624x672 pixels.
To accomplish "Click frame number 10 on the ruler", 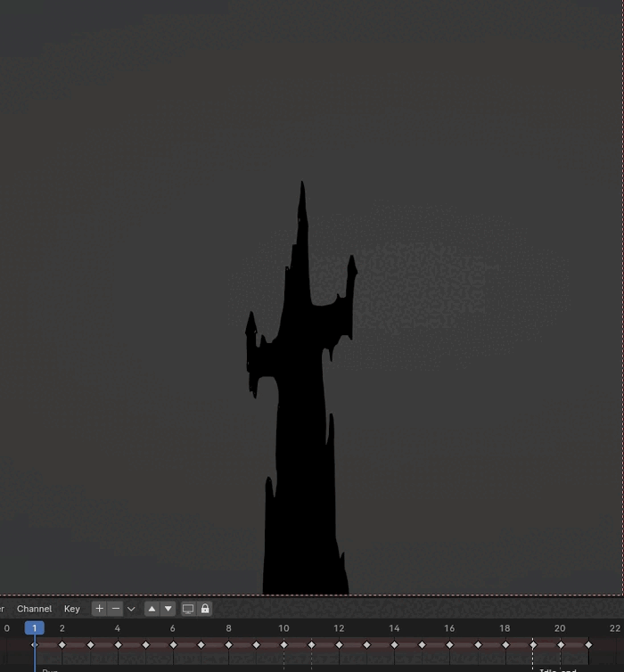I will pos(283,628).
